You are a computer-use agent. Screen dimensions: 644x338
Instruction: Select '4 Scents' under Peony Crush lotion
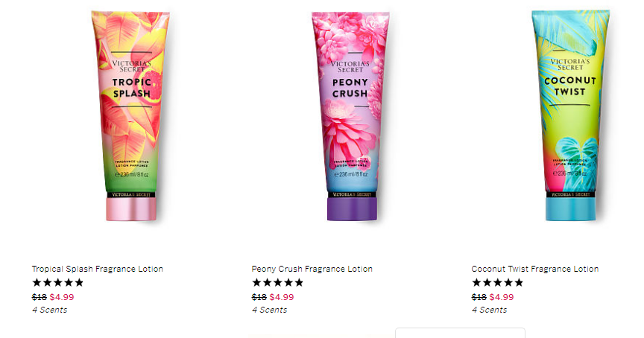269,310
